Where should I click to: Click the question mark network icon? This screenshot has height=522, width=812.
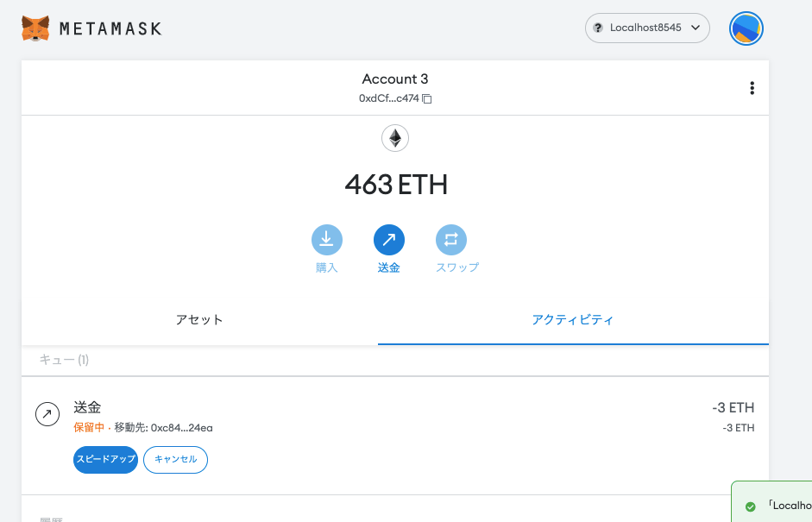[x=598, y=28]
